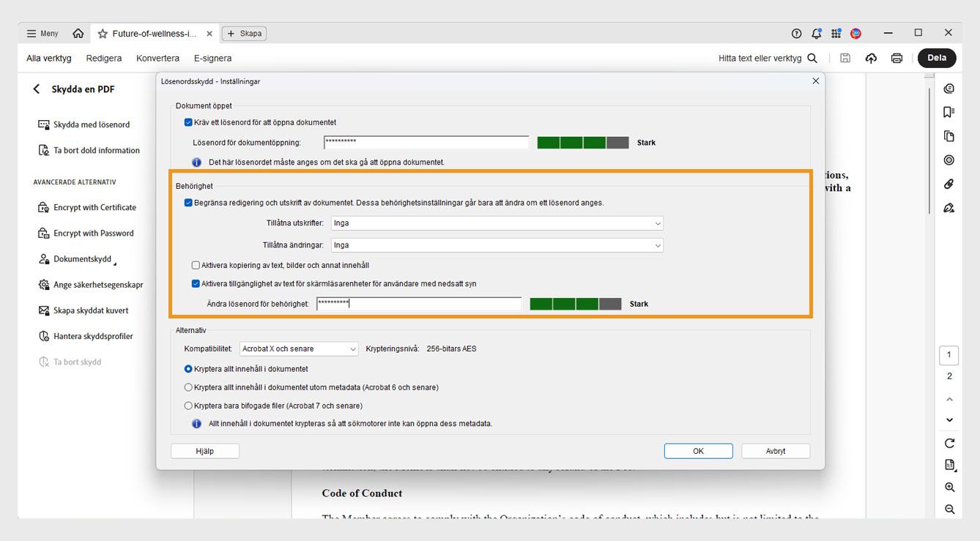The height and width of the screenshot is (541, 980).
Task: Click the printer icon
Action: tap(897, 58)
